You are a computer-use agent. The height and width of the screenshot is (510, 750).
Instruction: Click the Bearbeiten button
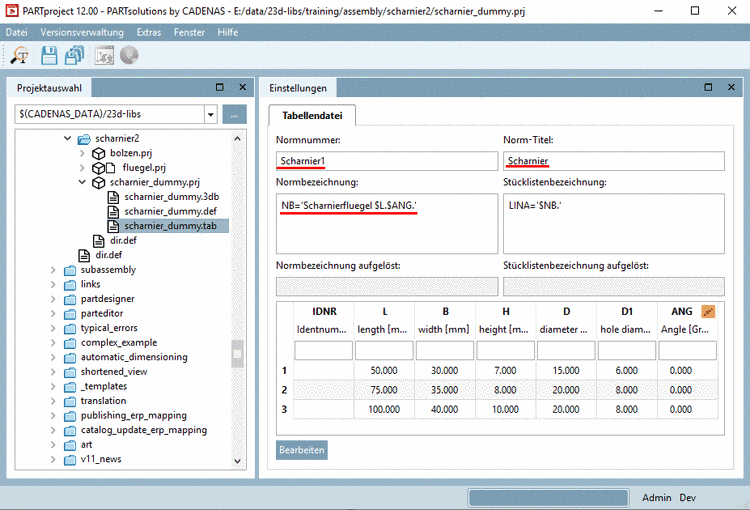[301, 450]
